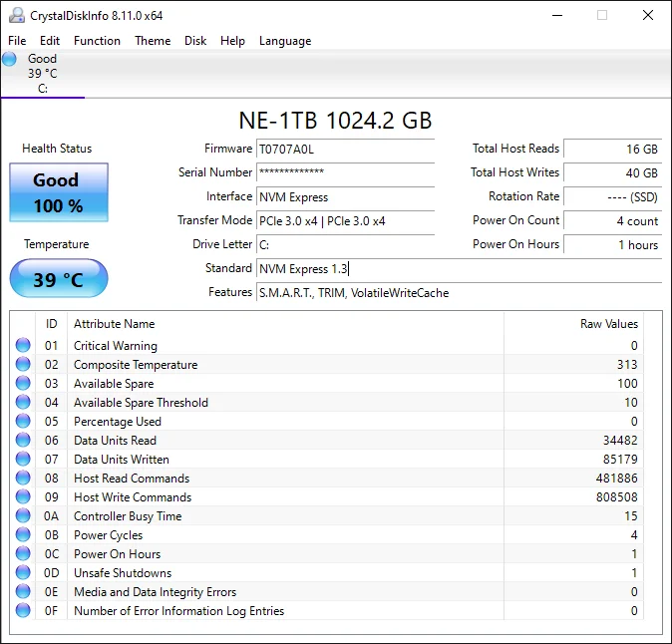Screen dimensions: 672x644
Task: Select the C: disk tab summary
Action: click(x=43, y=73)
